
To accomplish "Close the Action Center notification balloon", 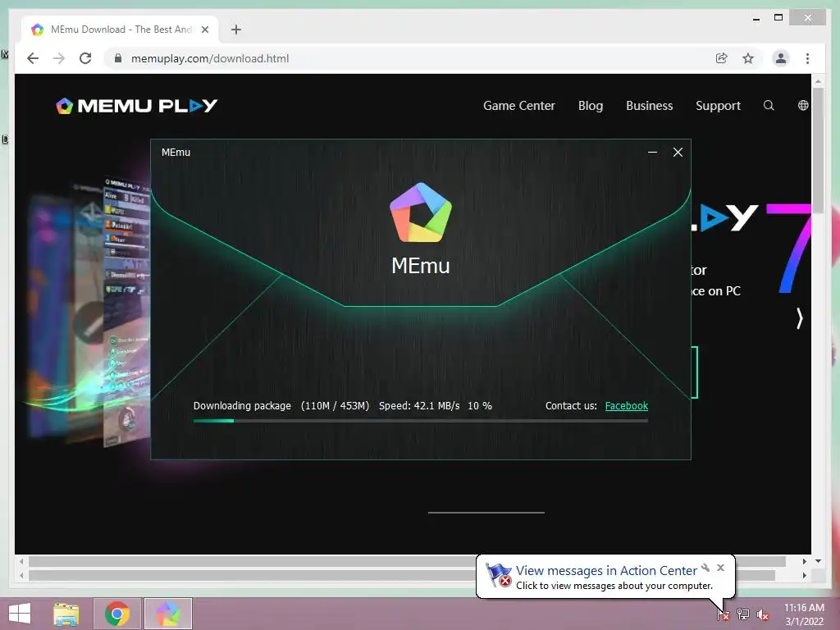I will click(720, 568).
